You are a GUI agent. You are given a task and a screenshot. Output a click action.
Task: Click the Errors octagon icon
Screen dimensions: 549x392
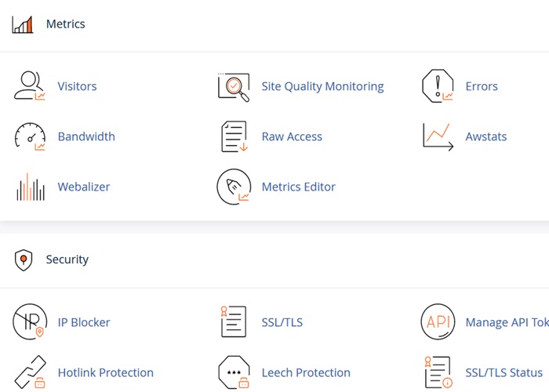pos(437,86)
